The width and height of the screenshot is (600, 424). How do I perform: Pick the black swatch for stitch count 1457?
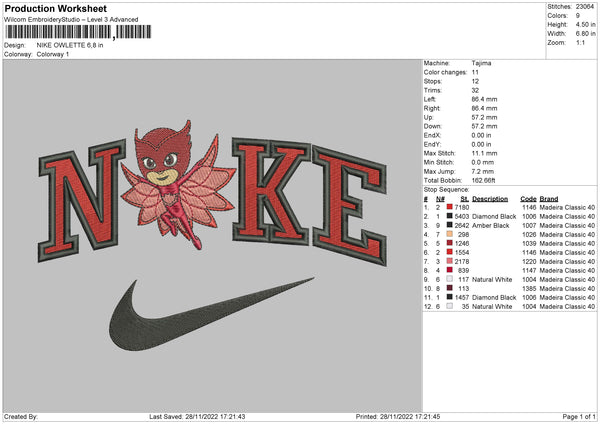[450, 297]
